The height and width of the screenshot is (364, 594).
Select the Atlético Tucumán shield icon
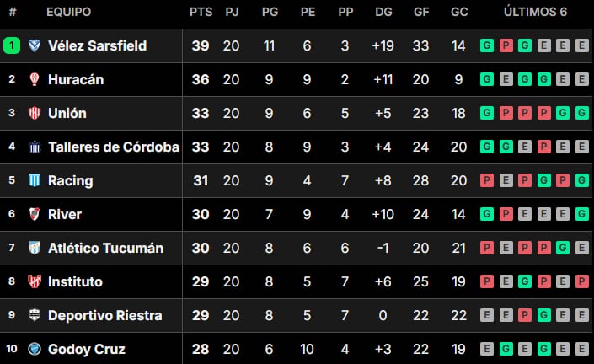click(35, 248)
